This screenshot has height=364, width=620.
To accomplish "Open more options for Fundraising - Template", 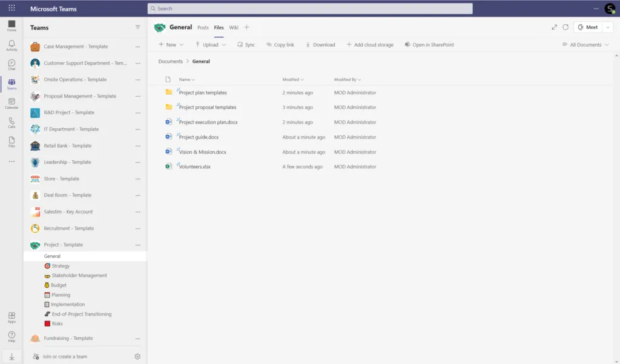I will [137, 339].
